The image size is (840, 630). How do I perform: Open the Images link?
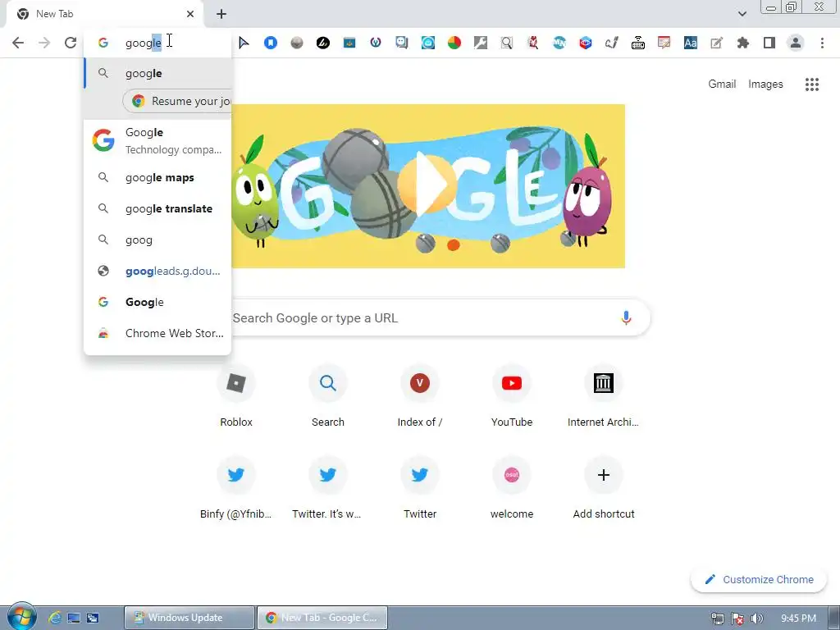point(765,84)
